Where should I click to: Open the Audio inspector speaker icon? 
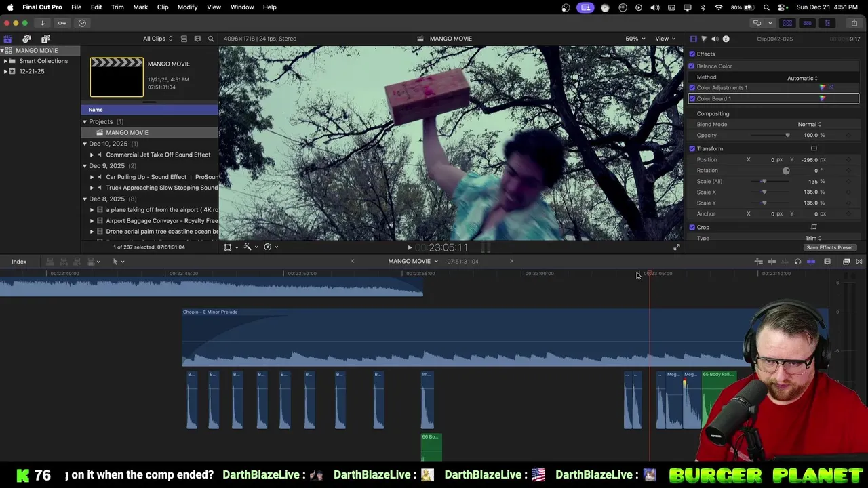(715, 39)
